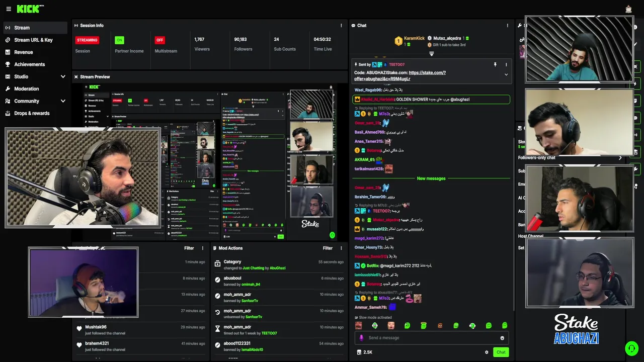This screenshot has height=362, width=644.
Task: Click the heart icon beside Mushtak96
Action: coord(79,329)
